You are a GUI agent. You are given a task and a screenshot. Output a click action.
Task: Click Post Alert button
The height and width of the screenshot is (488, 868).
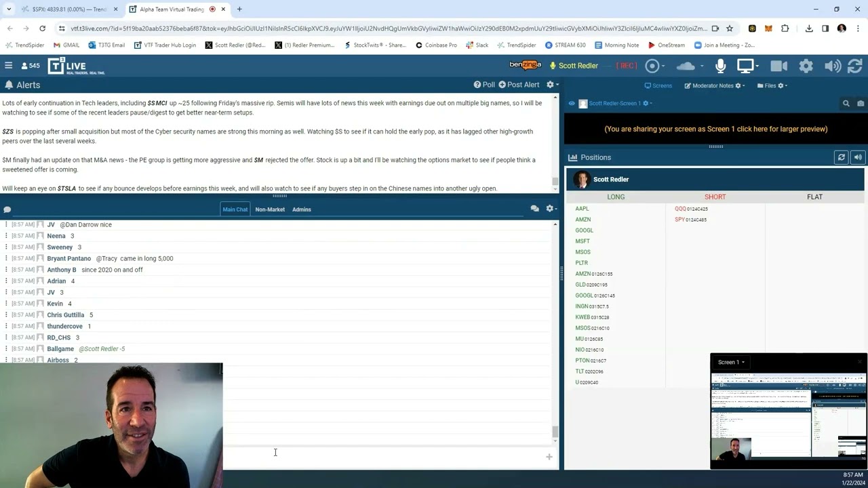pyautogui.click(x=519, y=85)
